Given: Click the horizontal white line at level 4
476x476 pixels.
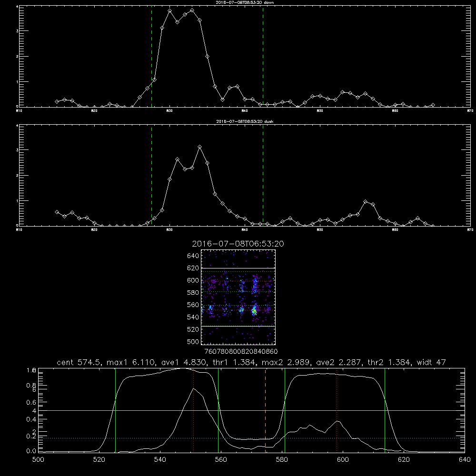Looking at the screenshot, I should [x=251, y=410].
